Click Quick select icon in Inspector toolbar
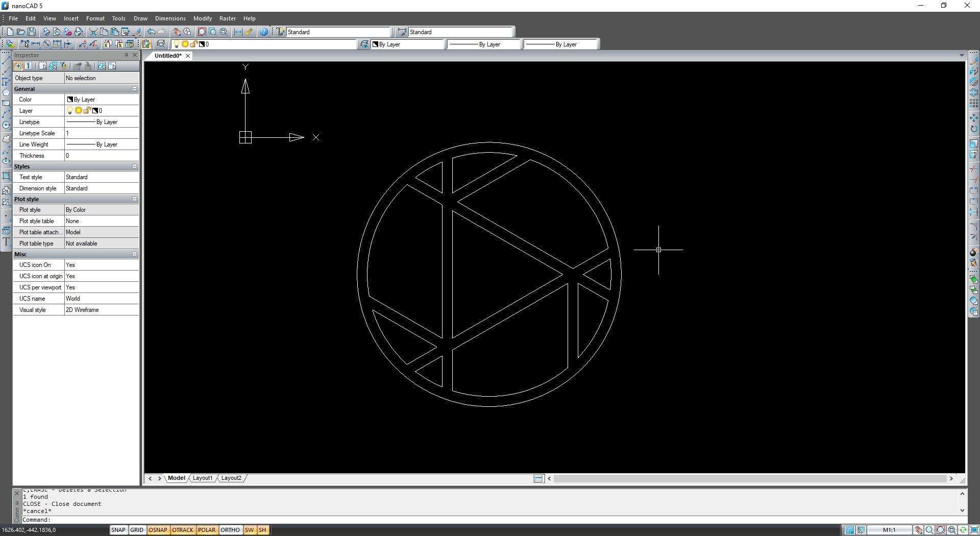The width and height of the screenshot is (980, 536). tap(63, 66)
